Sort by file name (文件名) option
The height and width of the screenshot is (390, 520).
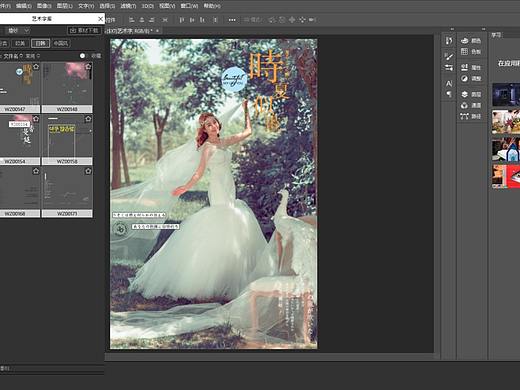point(13,56)
